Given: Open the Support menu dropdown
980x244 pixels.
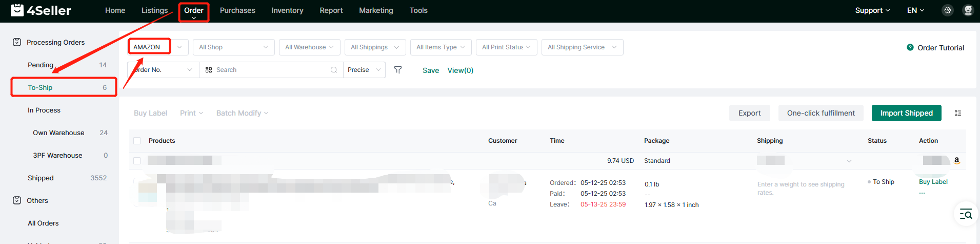Looking at the screenshot, I should (872, 10).
